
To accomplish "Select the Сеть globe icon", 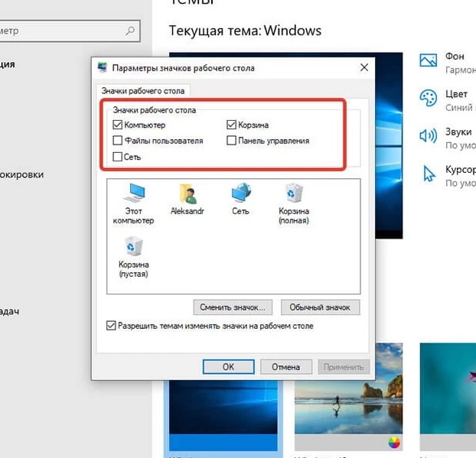I will coord(241,193).
